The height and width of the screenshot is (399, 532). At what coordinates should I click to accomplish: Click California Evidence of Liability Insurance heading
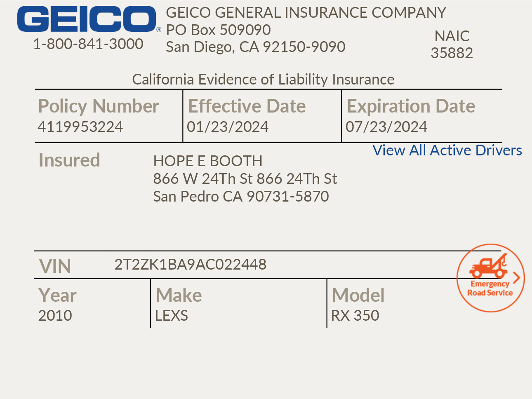[263, 79]
